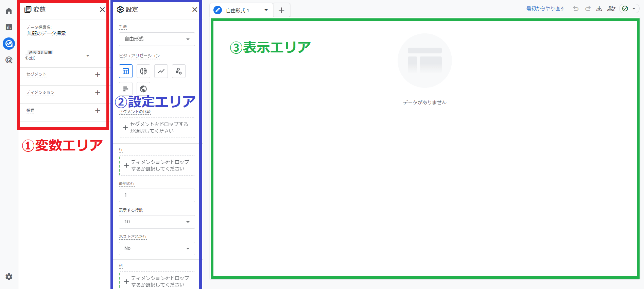Select the bar chart visualization
The height and width of the screenshot is (289, 644).
click(x=126, y=89)
